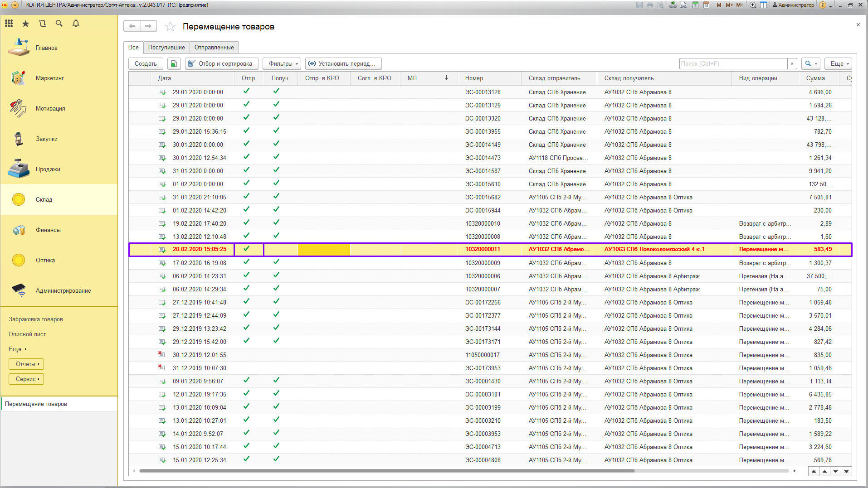The image size is (868, 488).
Task: Switch to the Отправленные tab
Action: click(x=214, y=48)
